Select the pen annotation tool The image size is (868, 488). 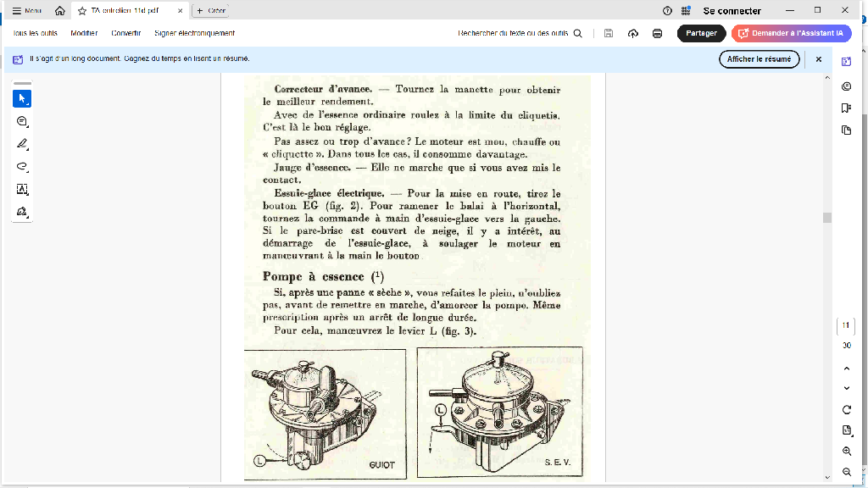[21, 144]
